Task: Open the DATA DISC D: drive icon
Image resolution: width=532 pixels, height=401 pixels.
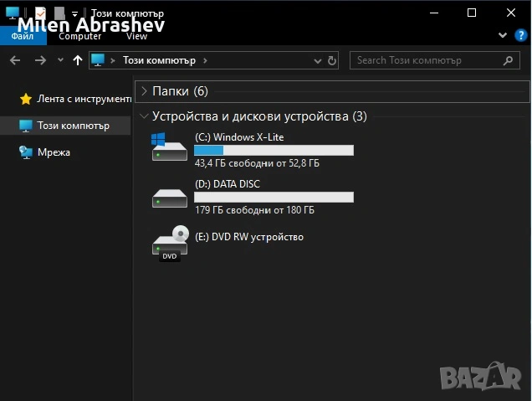Action: click(x=170, y=196)
